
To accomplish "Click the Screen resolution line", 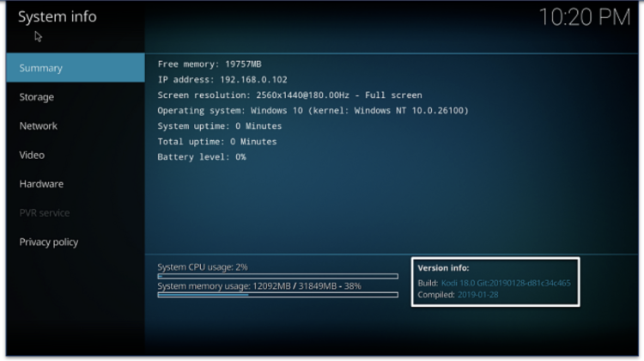I will (289, 95).
